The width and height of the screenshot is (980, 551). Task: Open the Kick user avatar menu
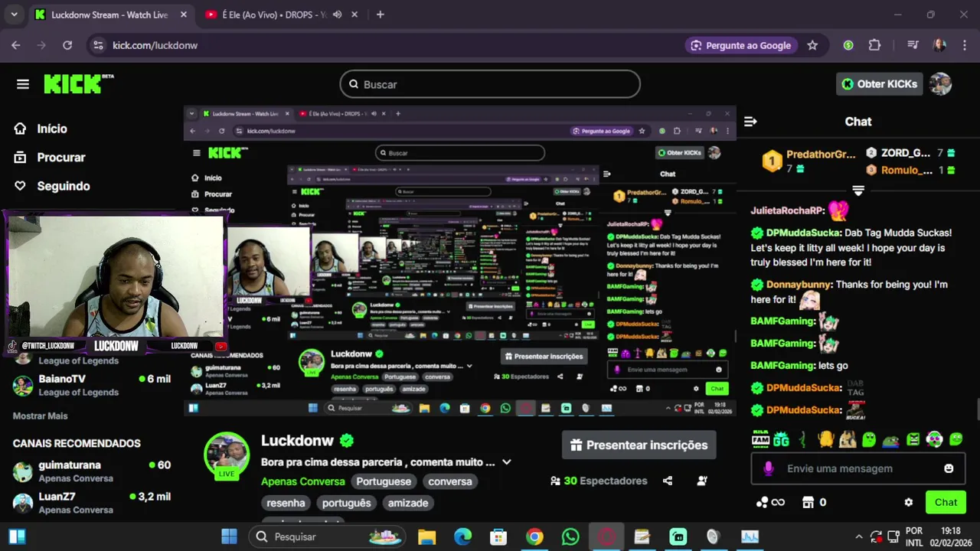[940, 84]
